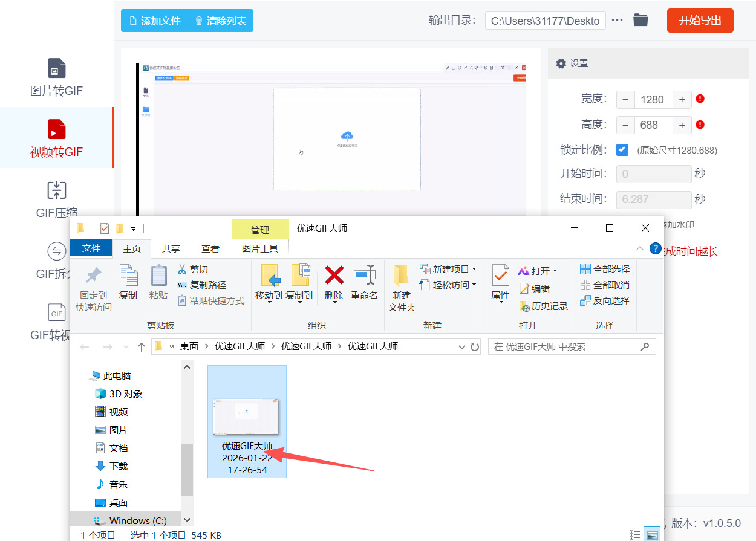756x541 pixels.
Task: Click the 删除 icon in Explorer ribbon
Action: click(334, 283)
